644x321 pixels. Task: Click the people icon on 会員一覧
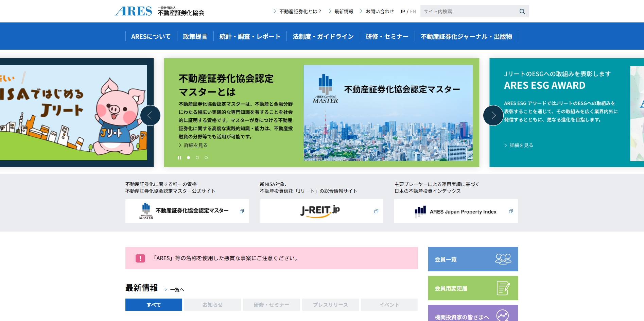point(503,259)
